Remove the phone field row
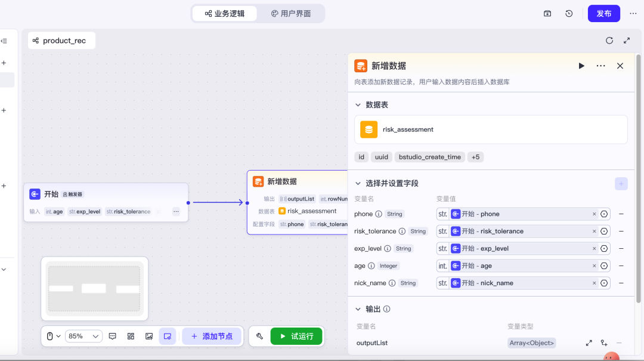 tap(621, 214)
